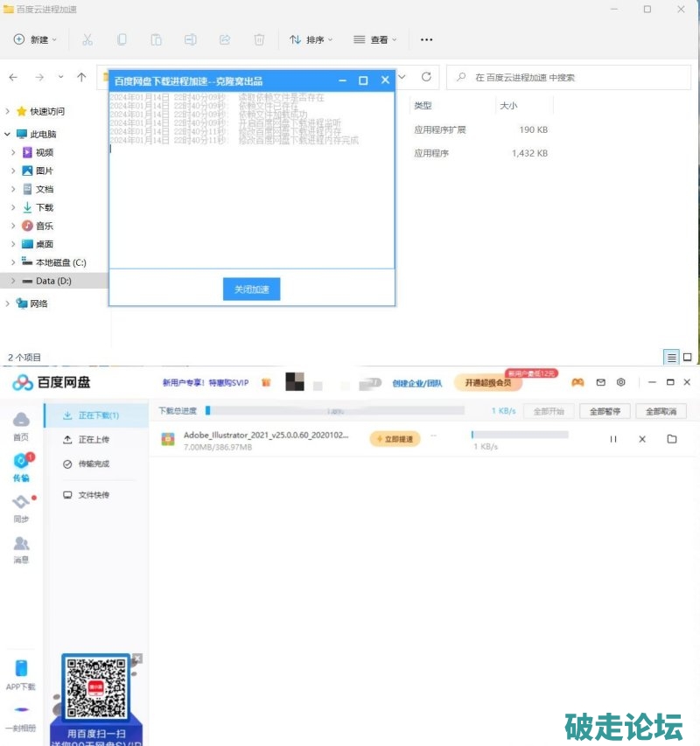The height and width of the screenshot is (746, 700).
Task: Click the Explorer search box
Action: tap(569, 78)
